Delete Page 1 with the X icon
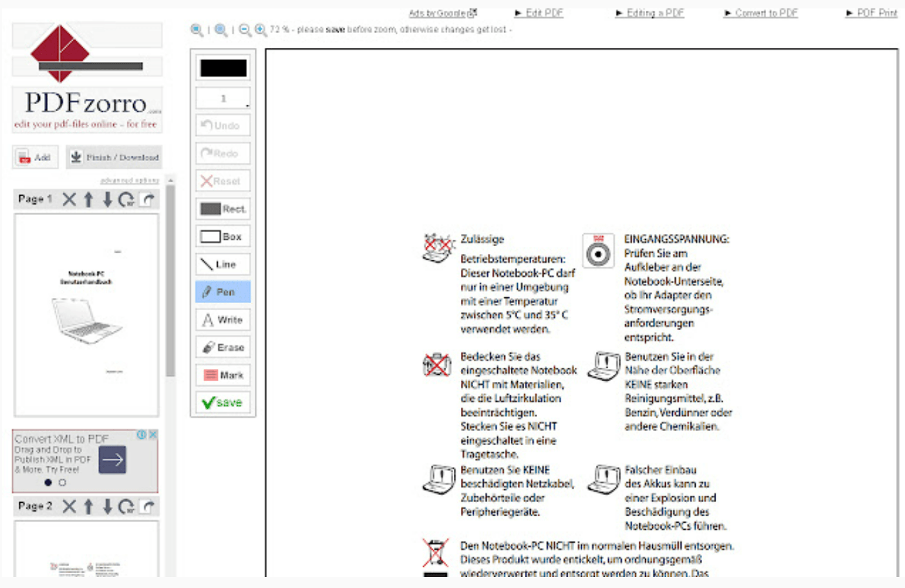905x588 pixels. point(69,199)
